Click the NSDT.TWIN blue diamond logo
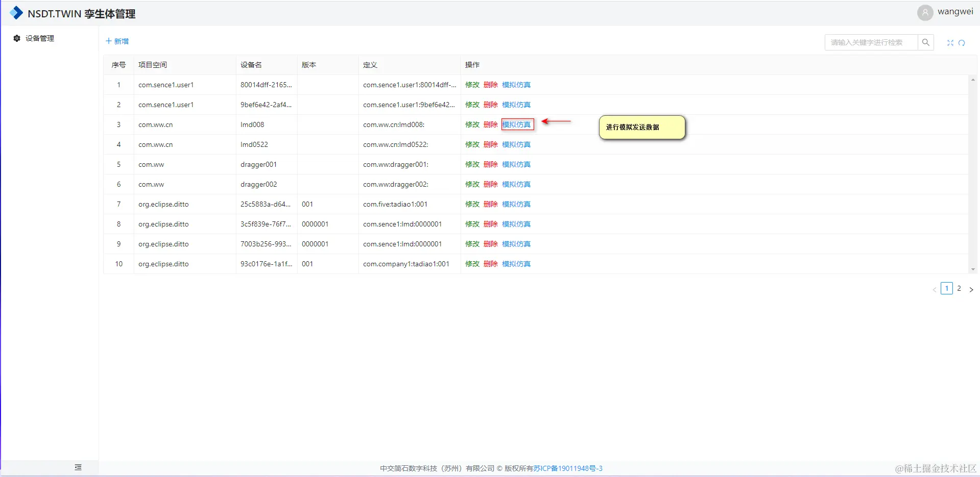980x477 pixels. 16,13
